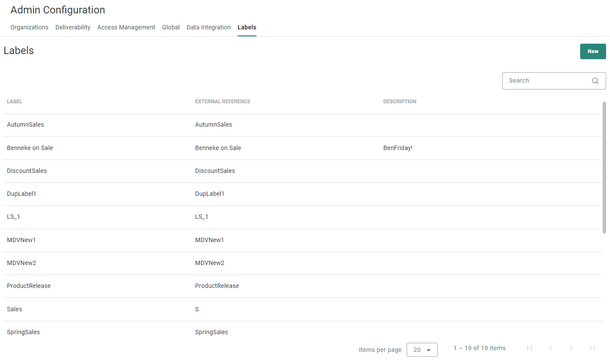Select the Access Management tab

tap(126, 27)
